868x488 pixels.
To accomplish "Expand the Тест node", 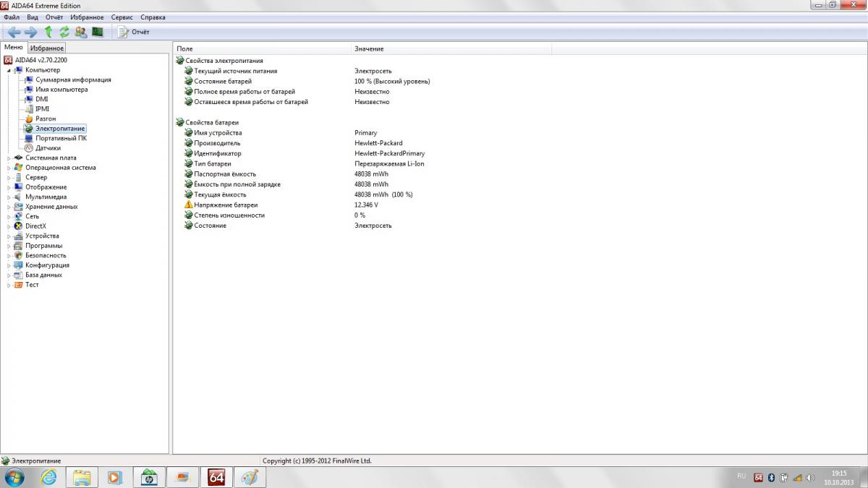I will point(9,285).
